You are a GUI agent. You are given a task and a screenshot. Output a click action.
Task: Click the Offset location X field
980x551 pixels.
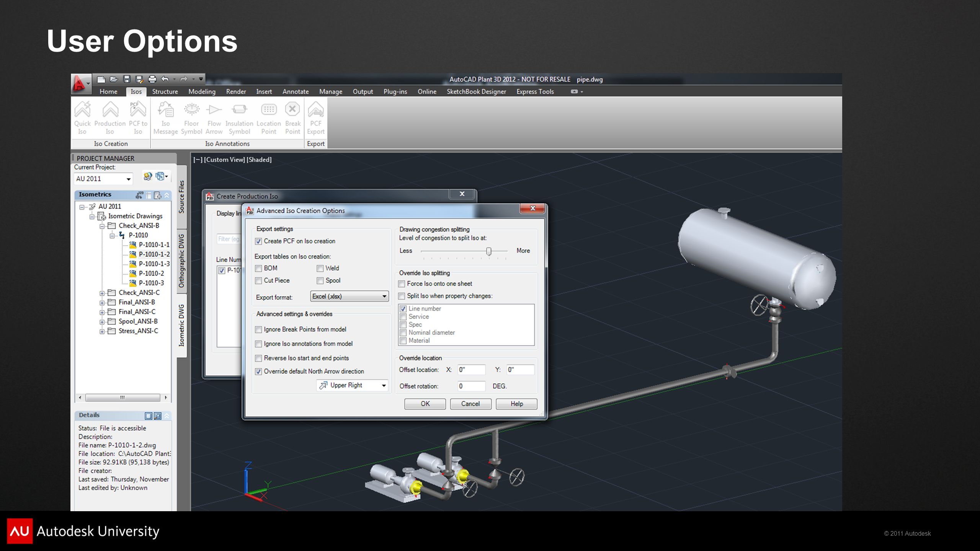(472, 370)
